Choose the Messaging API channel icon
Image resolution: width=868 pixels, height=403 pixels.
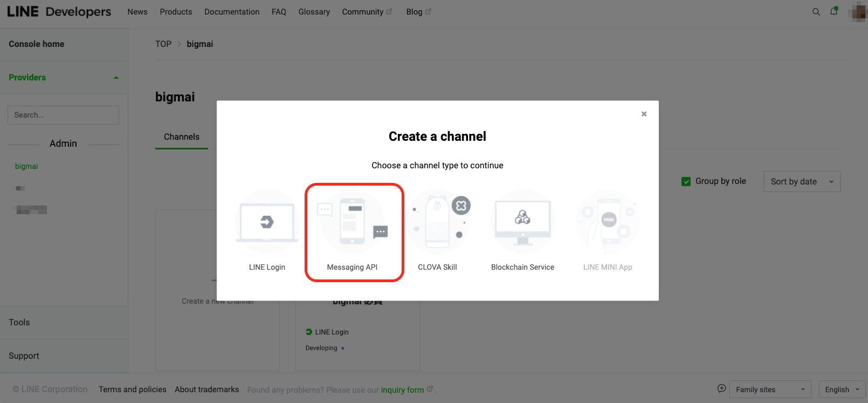(353, 221)
